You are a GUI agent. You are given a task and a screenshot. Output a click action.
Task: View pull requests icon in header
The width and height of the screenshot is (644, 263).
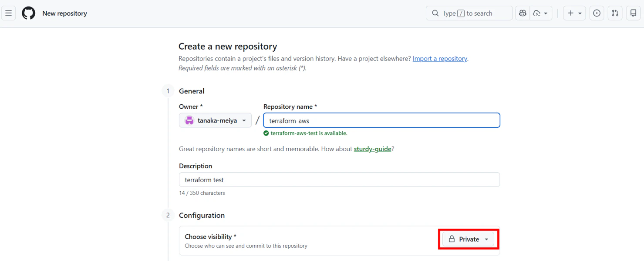pos(615,13)
